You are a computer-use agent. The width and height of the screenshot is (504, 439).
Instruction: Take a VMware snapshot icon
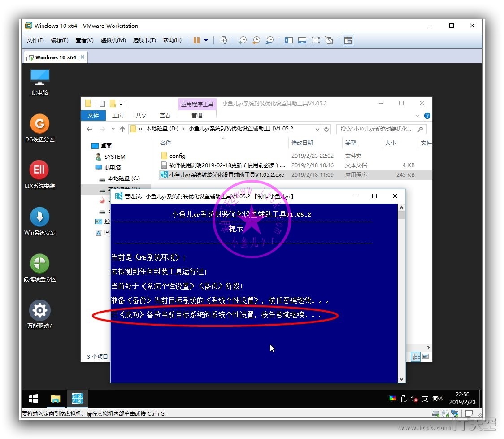click(x=242, y=40)
